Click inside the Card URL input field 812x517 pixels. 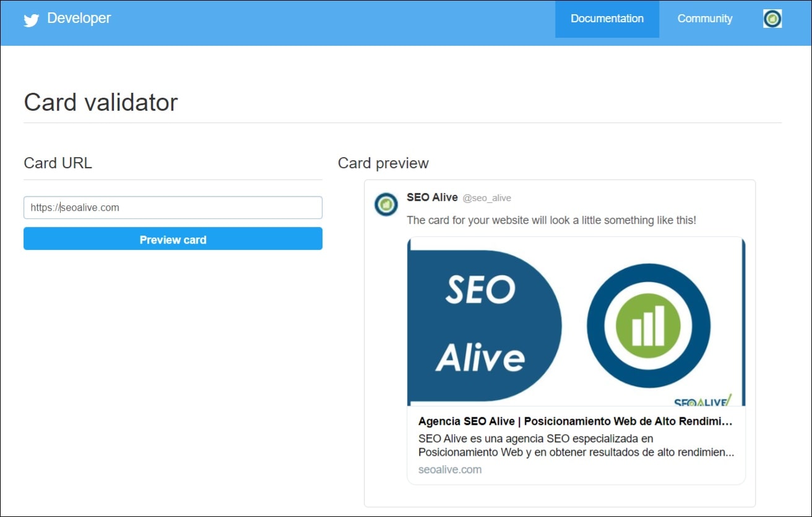coord(173,208)
